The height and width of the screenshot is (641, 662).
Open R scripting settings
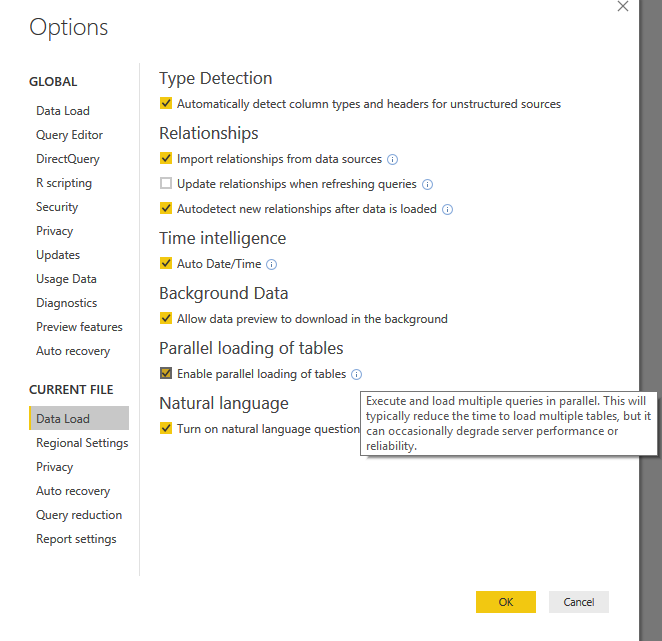pyautogui.click(x=64, y=183)
